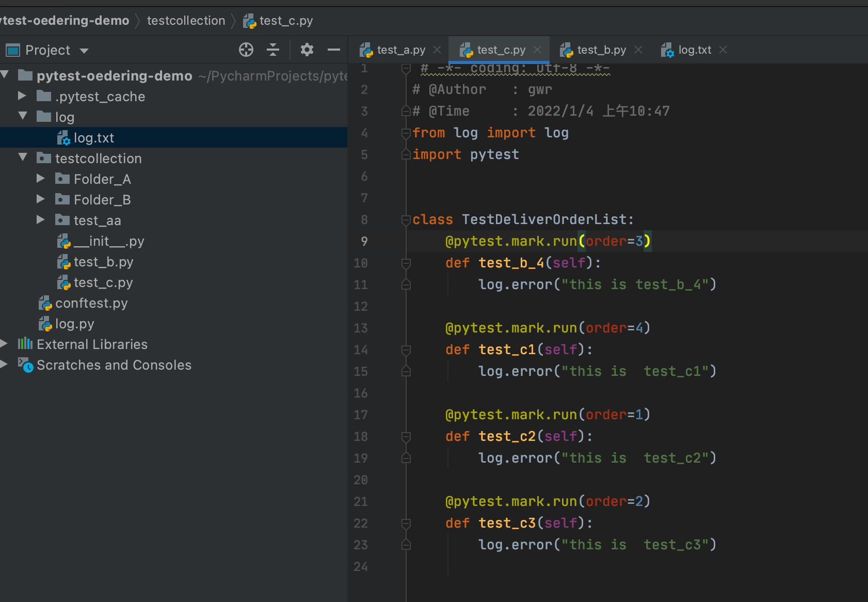Switch to the test_b.py editor tab
The width and height of the screenshot is (868, 602).
(x=601, y=50)
